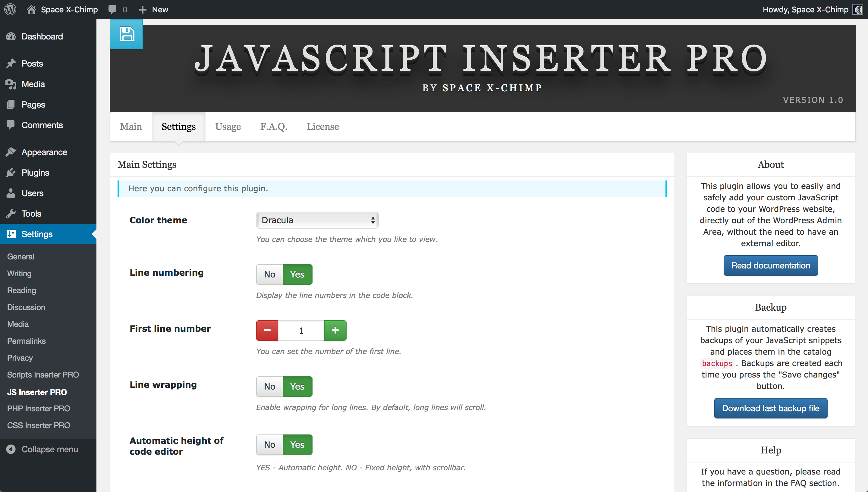Click the save/floppy disk icon
Screen dimensions: 868x492
point(126,34)
